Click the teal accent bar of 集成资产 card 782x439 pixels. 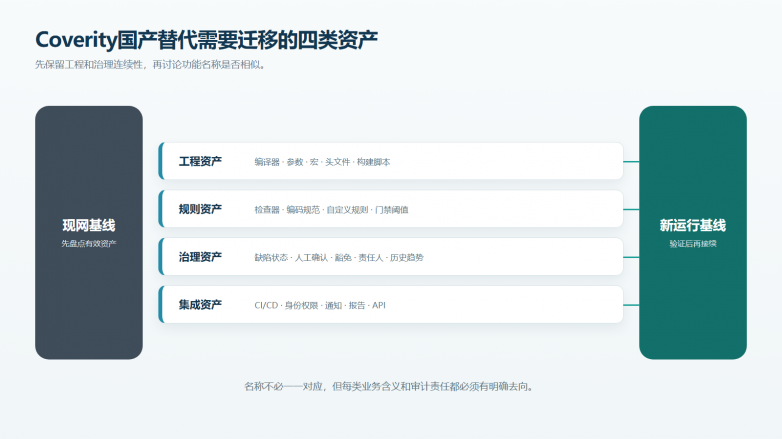[x=161, y=304]
